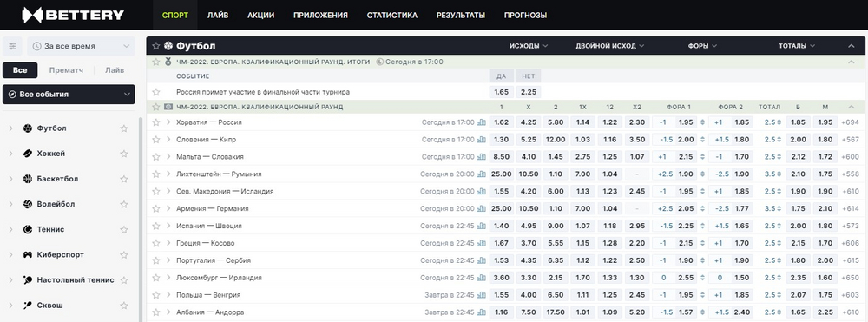This screenshot has width=868, height=322.
Task: Click the Bettery logo
Action: tap(73, 15)
